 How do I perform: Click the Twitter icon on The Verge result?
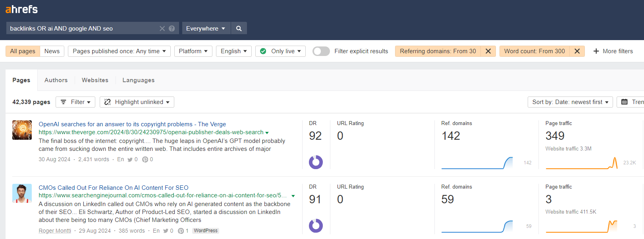coord(130,160)
